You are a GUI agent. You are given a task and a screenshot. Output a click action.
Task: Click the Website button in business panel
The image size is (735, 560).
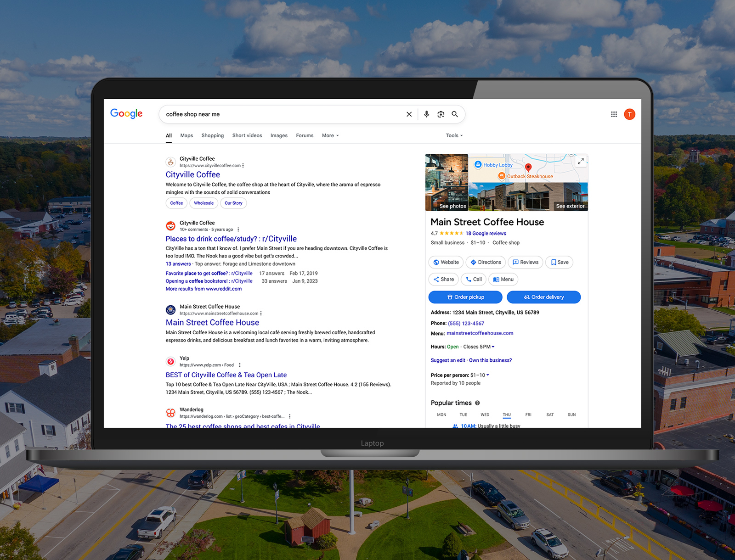[446, 263]
